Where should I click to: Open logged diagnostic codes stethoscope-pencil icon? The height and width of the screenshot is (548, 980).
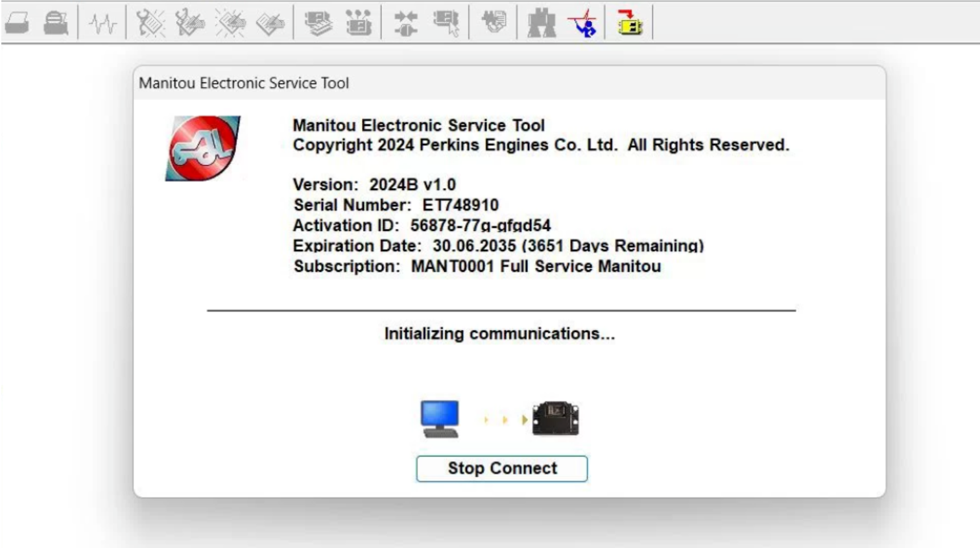point(190,23)
